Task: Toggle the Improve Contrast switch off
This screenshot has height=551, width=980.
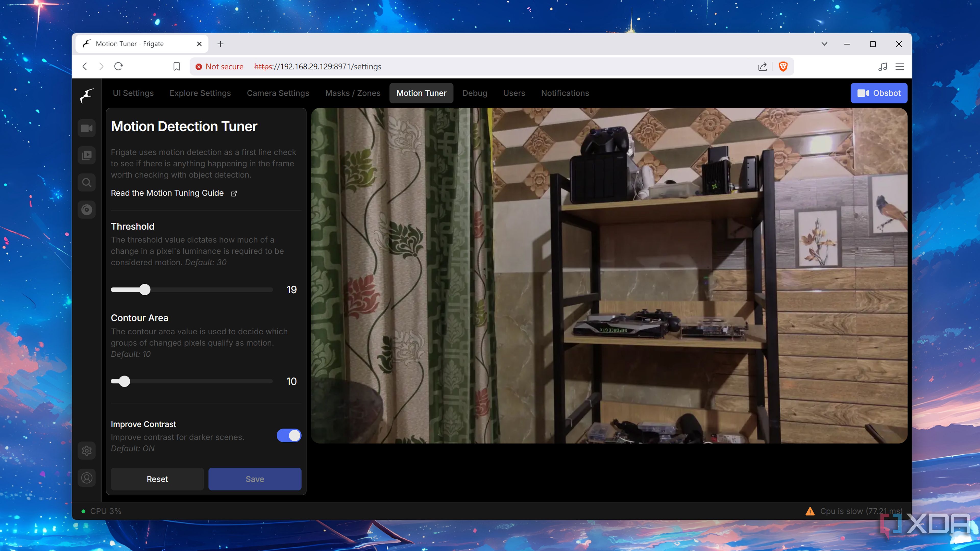Action: click(289, 435)
